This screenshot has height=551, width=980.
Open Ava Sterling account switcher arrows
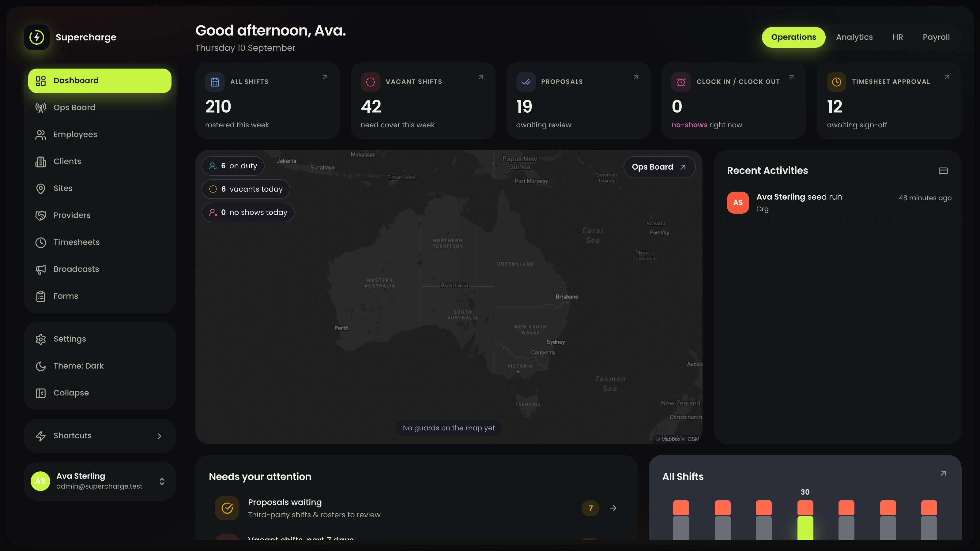(x=162, y=482)
